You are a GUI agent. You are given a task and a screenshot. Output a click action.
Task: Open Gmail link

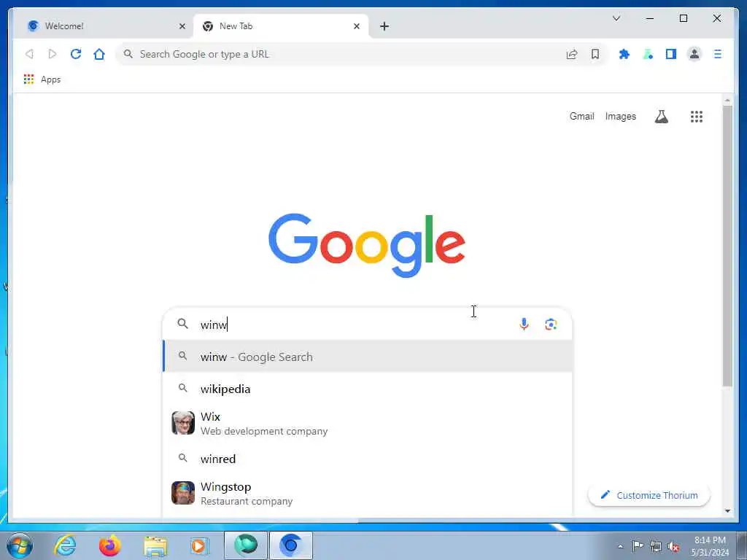[581, 116]
